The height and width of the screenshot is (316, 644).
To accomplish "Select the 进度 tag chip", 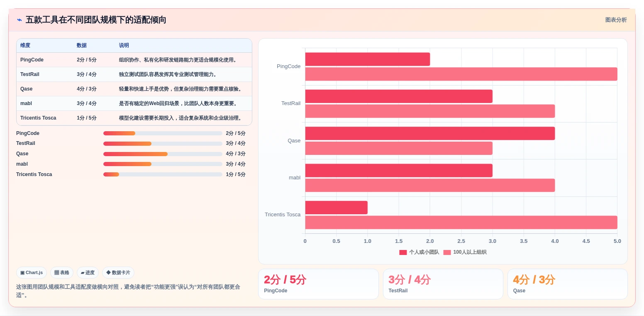I will (x=88, y=273).
